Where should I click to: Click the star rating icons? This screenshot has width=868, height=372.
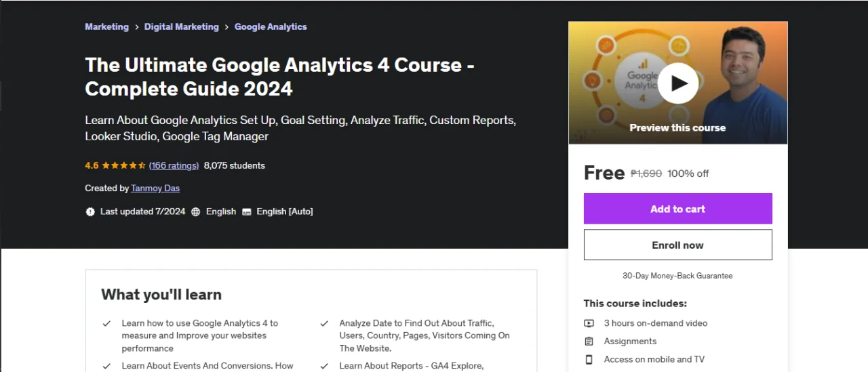pyautogui.click(x=123, y=165)
